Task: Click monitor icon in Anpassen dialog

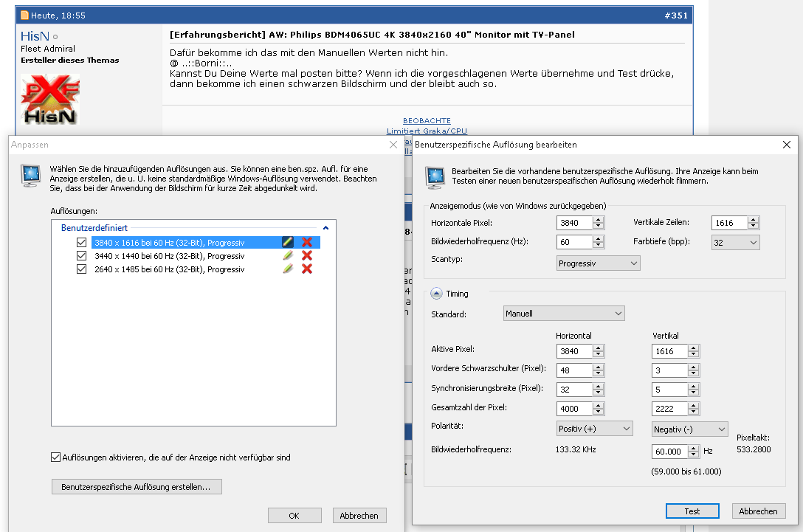Action: (31, 176)
